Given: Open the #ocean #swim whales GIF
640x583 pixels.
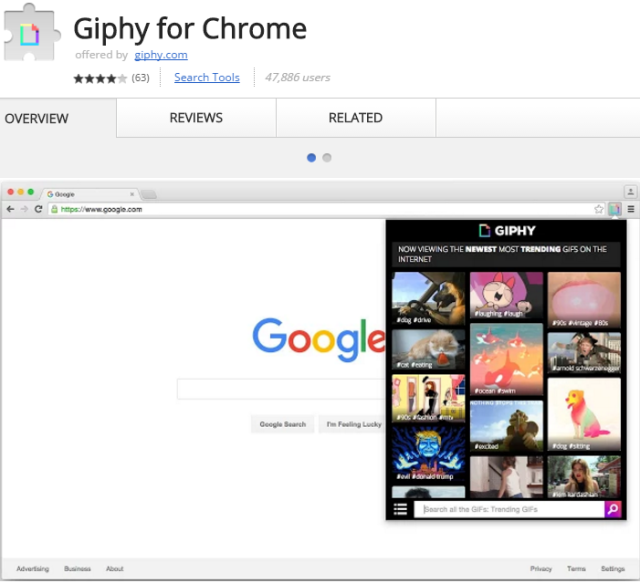Looking at the screenshot, I should click(x=506, y=359).
